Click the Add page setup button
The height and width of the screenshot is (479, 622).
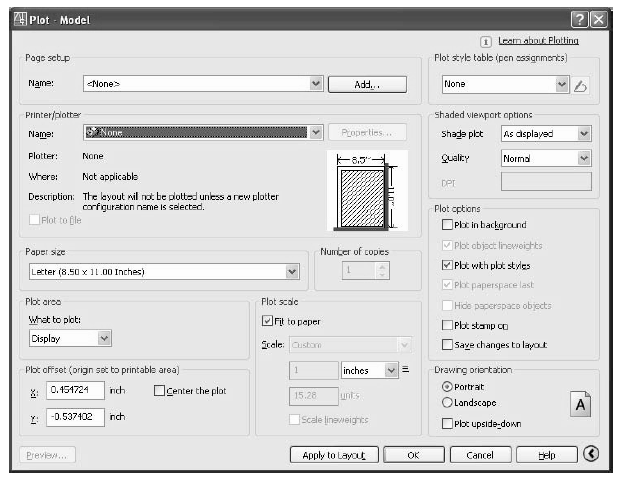[x=367, y=85]
